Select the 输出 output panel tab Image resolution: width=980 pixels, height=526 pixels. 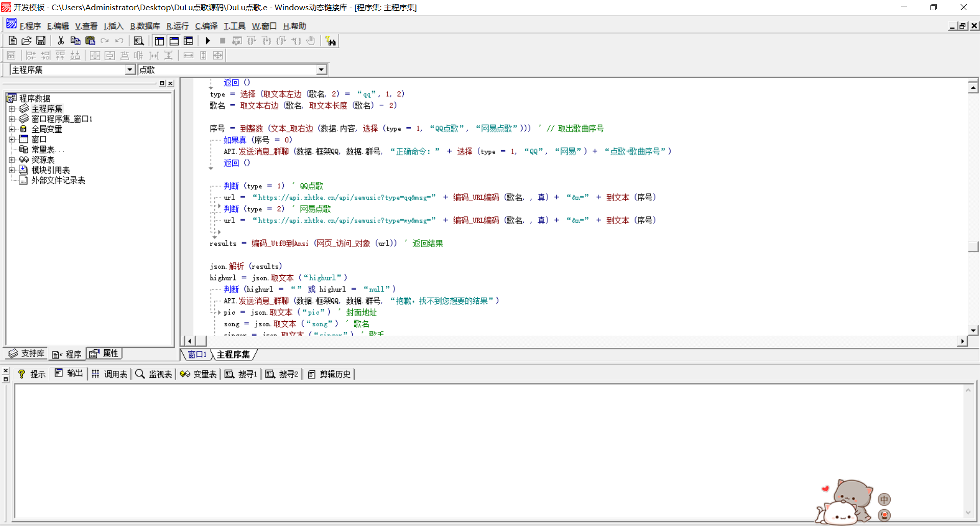point(69,374)
